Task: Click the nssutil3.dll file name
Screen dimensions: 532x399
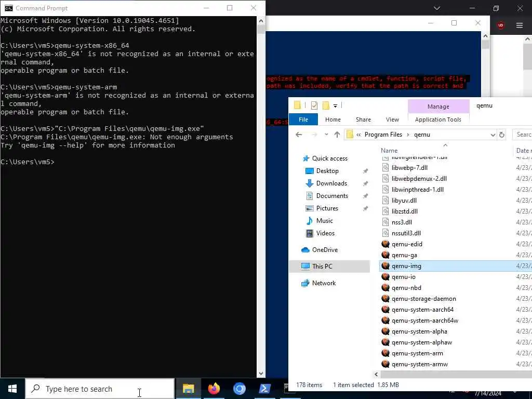Action: pos(406,233)
